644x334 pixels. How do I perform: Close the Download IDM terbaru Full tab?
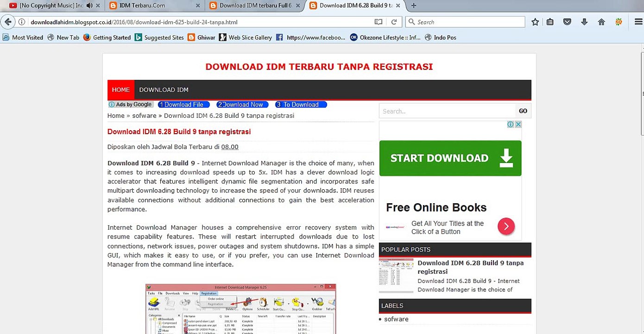pyautogui.click(x=298, y=6)
